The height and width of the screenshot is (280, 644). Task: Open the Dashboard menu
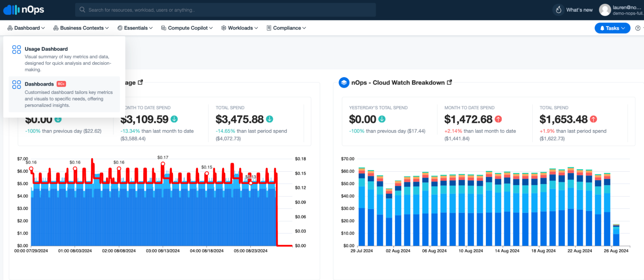click(x=26, y=28)
